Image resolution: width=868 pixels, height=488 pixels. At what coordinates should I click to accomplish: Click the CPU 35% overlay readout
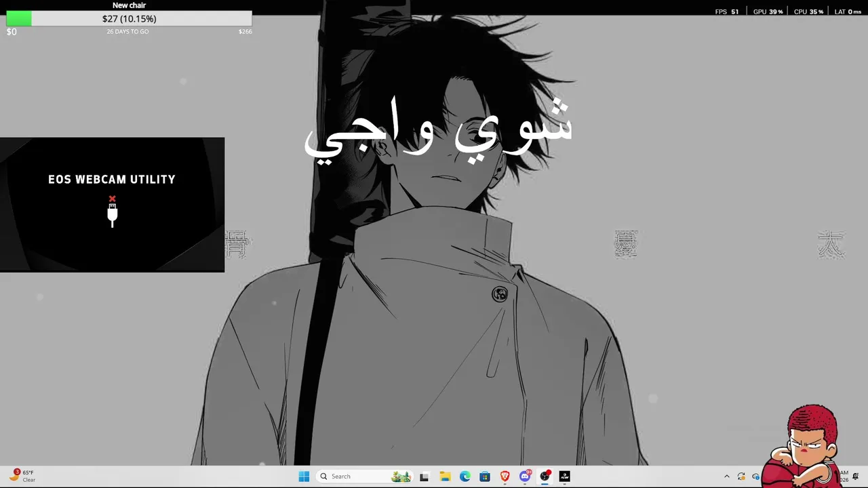click(x=808, y=12)
